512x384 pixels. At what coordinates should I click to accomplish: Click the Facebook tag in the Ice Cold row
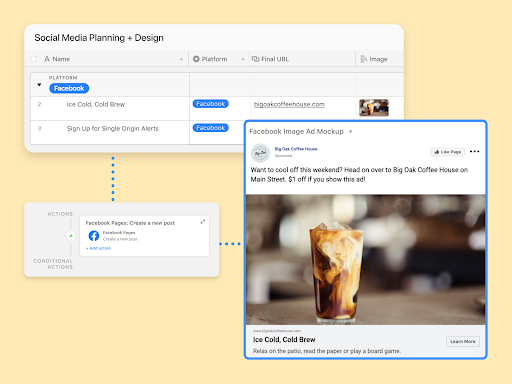211,104
